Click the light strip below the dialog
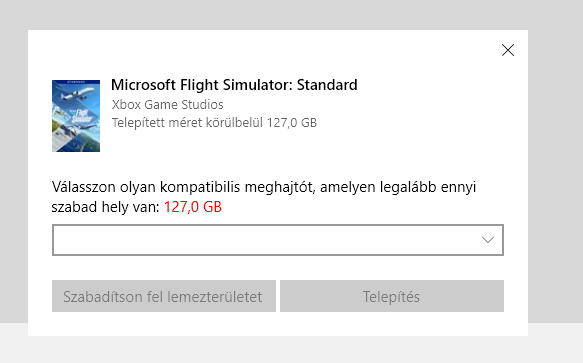The width and height of the screenshot is (583, 363). pos(290,350)
